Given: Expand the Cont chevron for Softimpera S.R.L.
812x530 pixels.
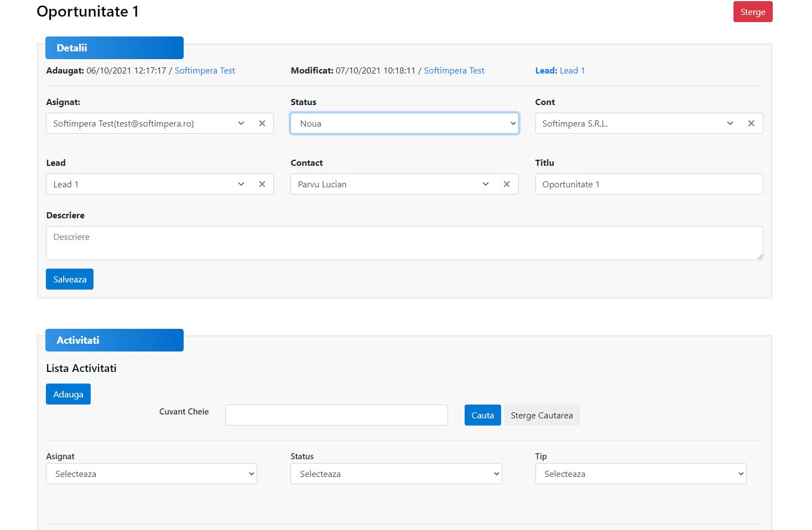Looking at the screenshot, I should tap(730, 123).
